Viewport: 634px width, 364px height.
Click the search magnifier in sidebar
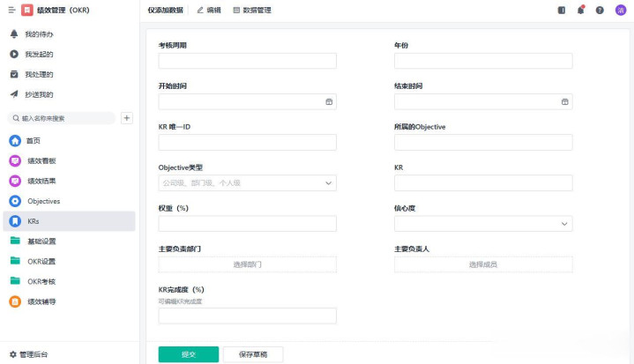(16, 118)
